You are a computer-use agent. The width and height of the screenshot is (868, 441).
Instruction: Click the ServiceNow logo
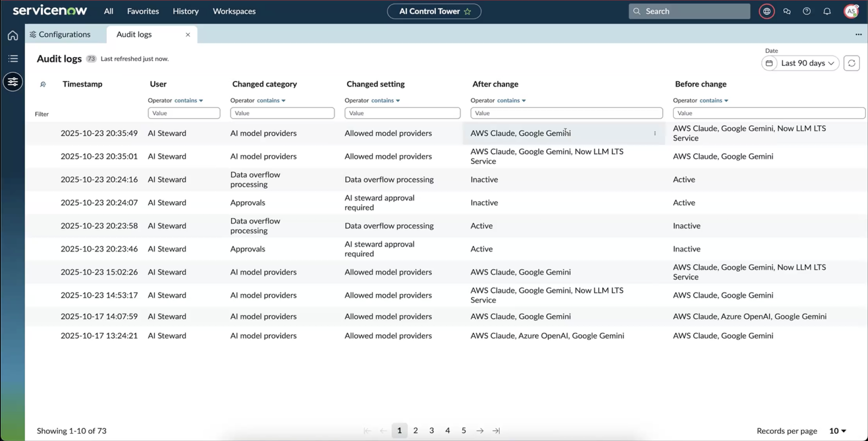[50, 11]
